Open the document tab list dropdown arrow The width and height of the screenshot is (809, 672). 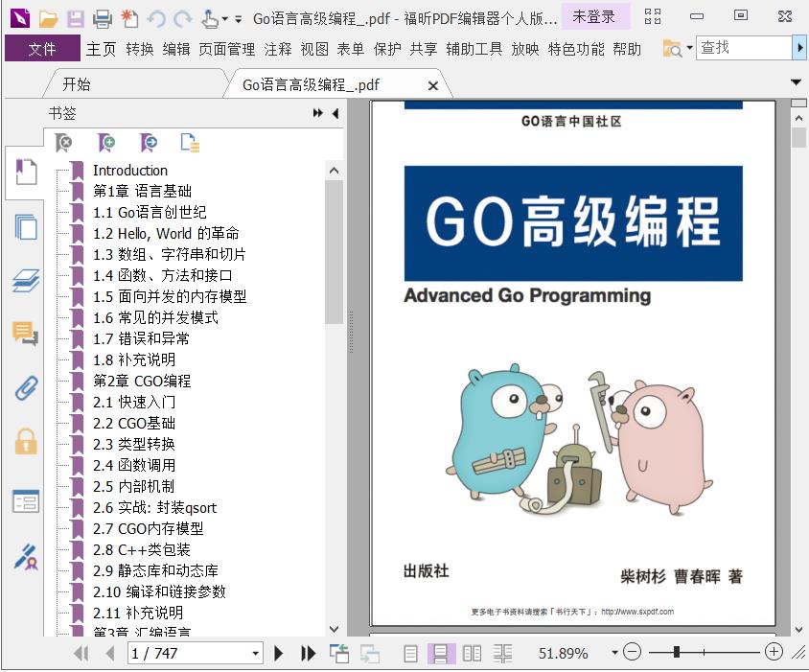click(797, 82)
